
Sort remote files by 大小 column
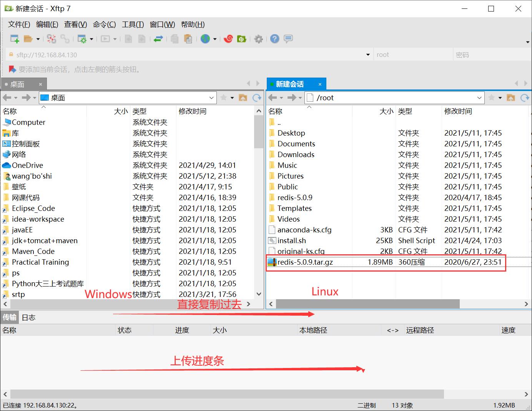374,111
